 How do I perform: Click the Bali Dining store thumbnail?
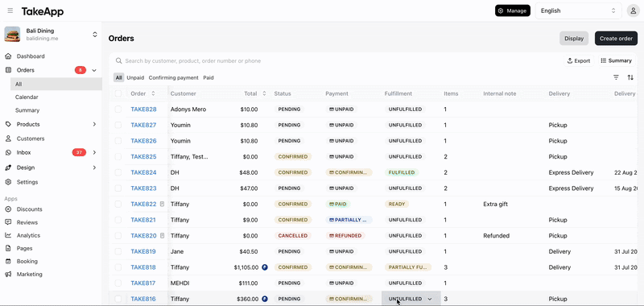(x=12, y=34)
